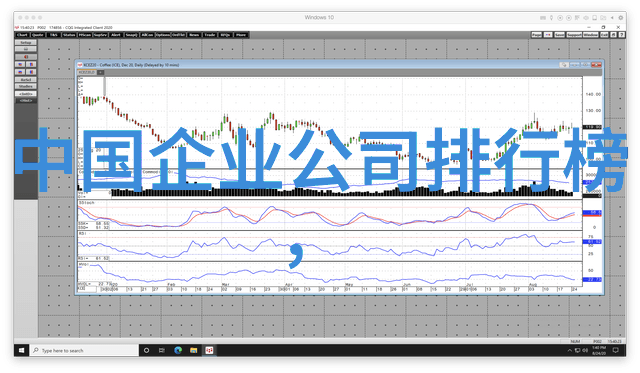Open the Support menu button
The image size is (640, 373).
574,35
